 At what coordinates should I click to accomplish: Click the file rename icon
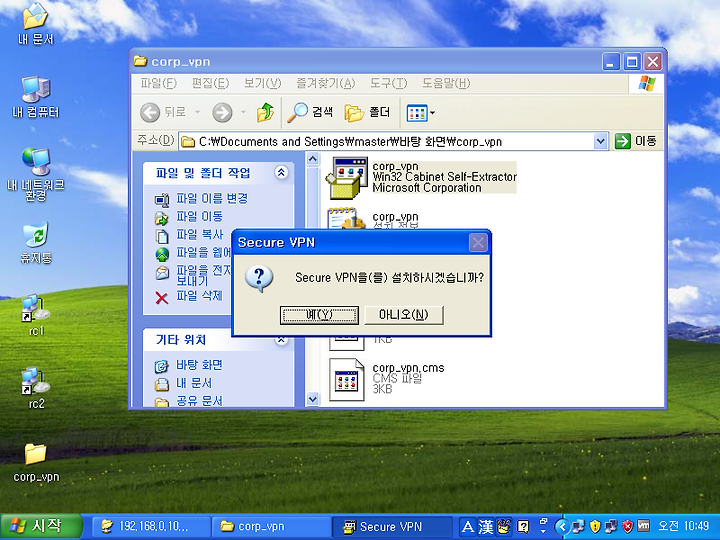[x=162, y=200]
